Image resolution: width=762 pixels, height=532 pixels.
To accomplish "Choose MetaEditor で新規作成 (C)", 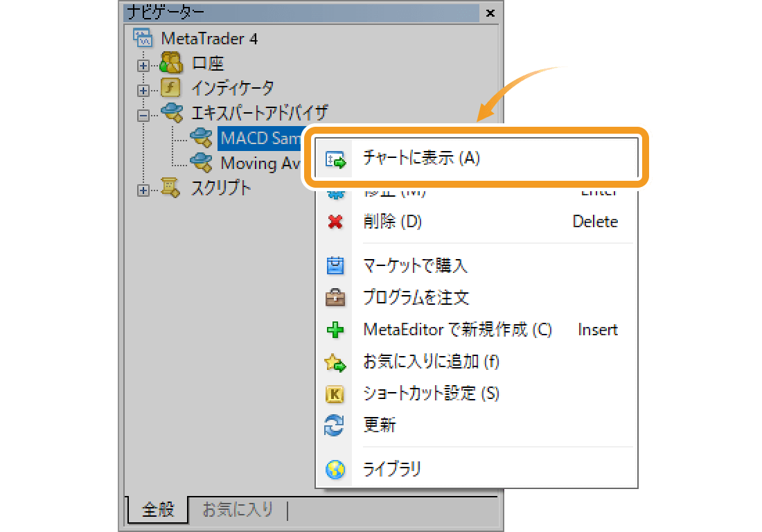I will click(477, 330).
